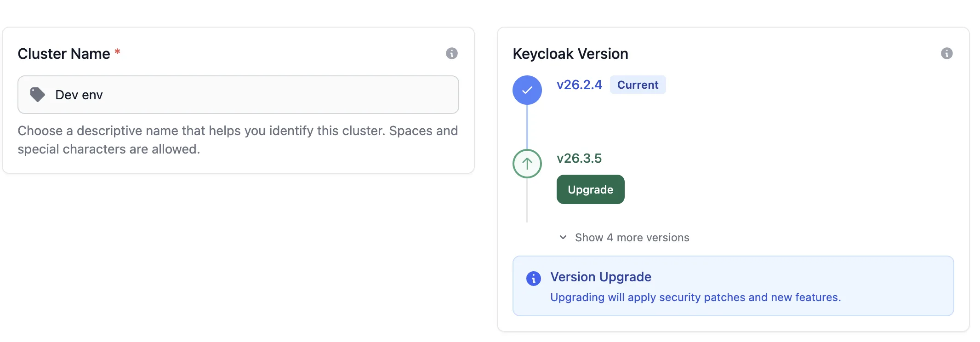Click the green up-arrow circle for v26.3.5

pos(527,164)
